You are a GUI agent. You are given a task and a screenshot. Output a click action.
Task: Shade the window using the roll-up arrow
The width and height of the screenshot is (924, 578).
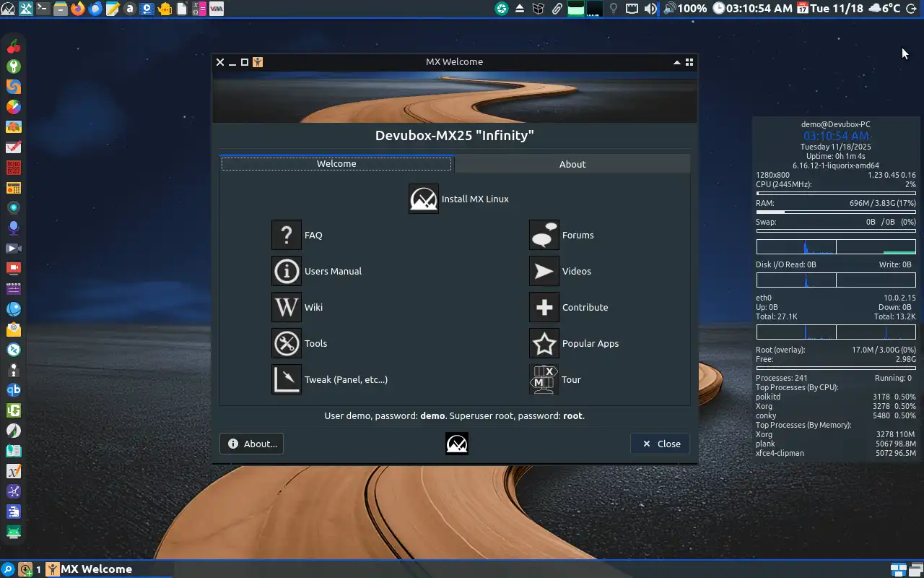[676, 62]
